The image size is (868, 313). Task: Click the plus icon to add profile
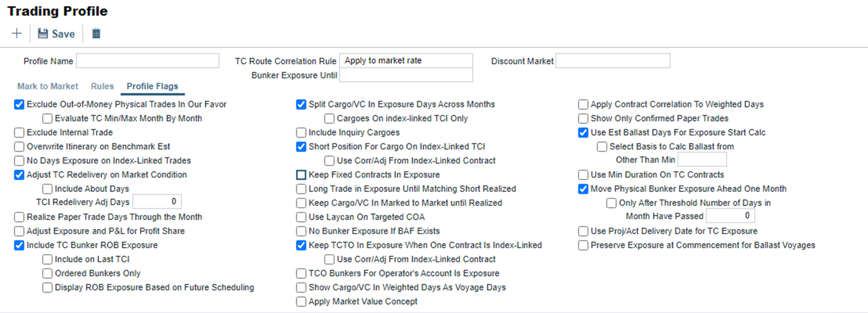(x=17, y=34)
